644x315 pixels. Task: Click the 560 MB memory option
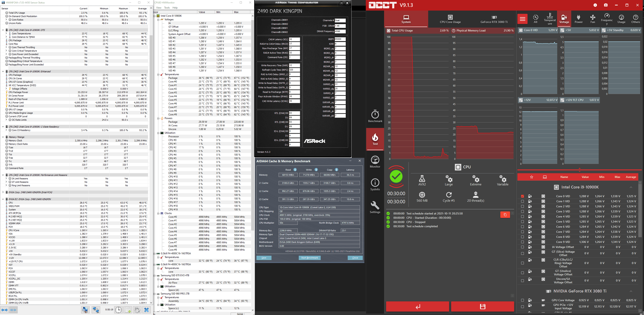pyautogui.click(x=422, y=197)
